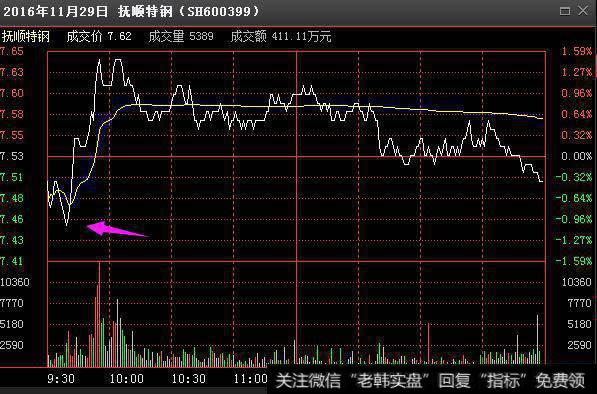
Task: Select right volume axis label 10360
Action: tap(576, 282)
